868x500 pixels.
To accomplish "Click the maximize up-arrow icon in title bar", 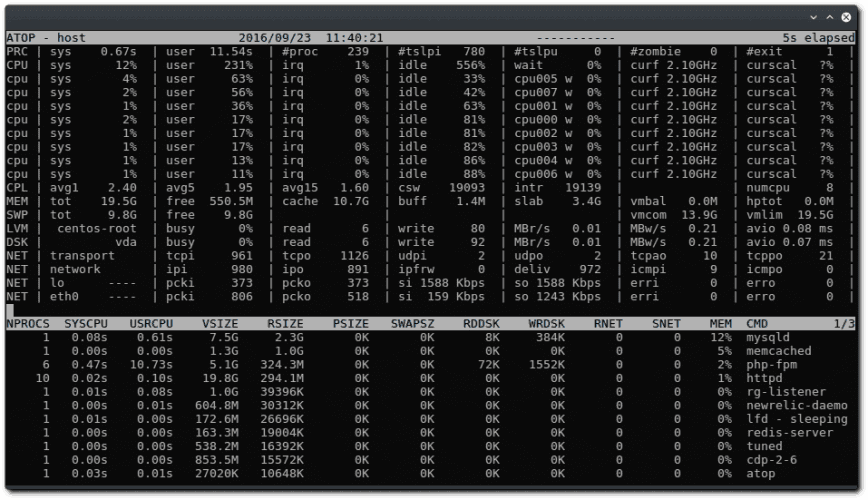I will [x=829, y=17].
